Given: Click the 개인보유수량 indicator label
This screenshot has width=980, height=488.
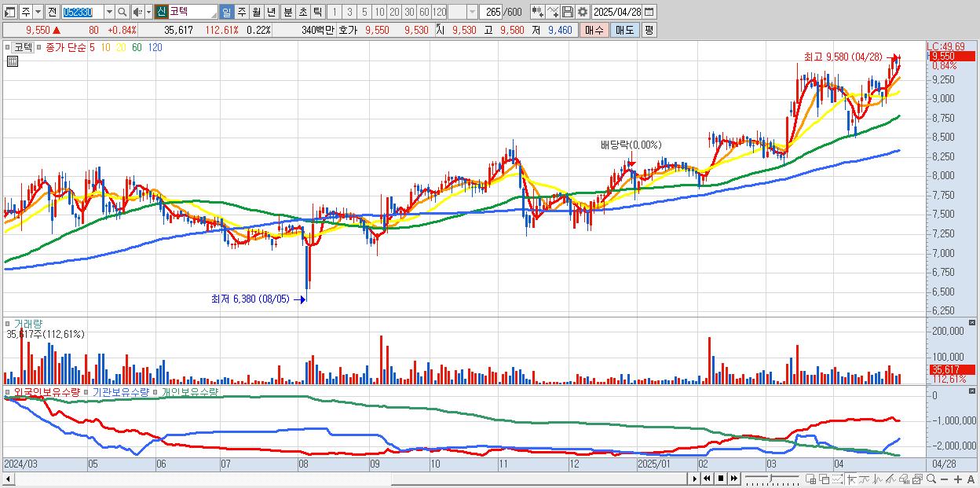Looking at the screenshot, I should pos(190,391).
